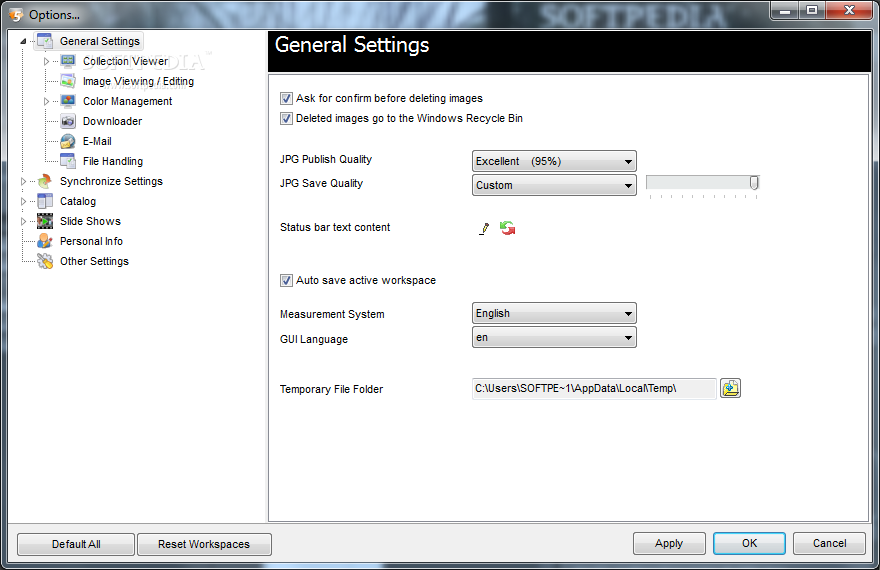Click the Image Viewing / Editing icon
This screenshot has width=880, height=570.
68,81
